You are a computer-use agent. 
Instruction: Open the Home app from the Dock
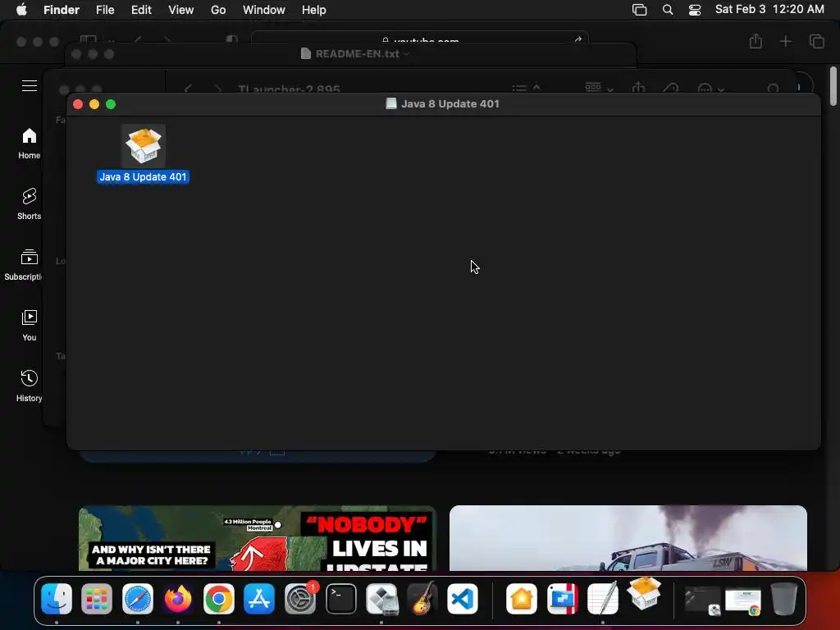(x=521, y=599)
